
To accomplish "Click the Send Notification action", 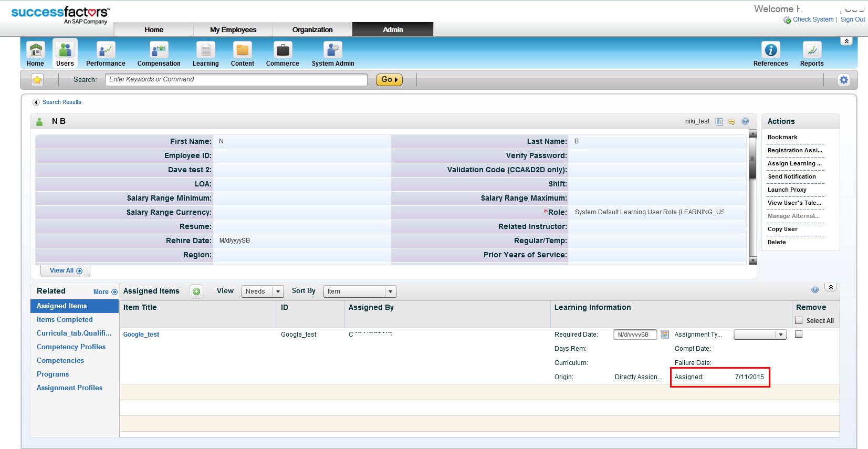I will [792, 177].
